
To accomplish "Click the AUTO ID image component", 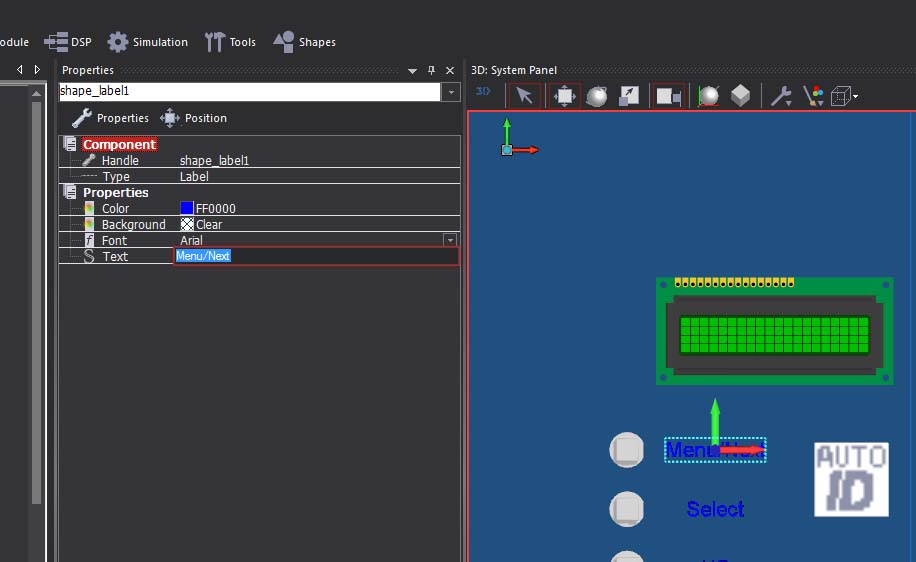I will tap(851, 479).
